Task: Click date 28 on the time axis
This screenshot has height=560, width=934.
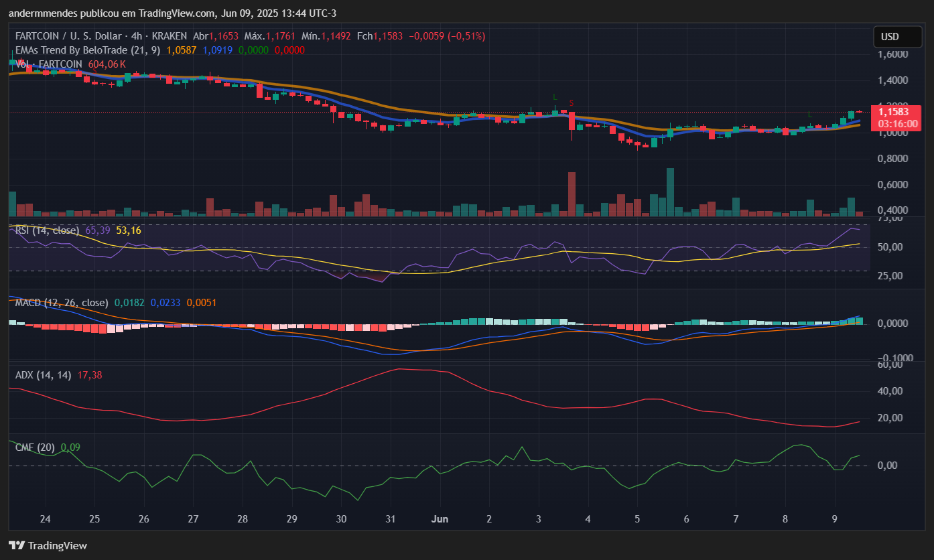Action: tap(243, 519)
